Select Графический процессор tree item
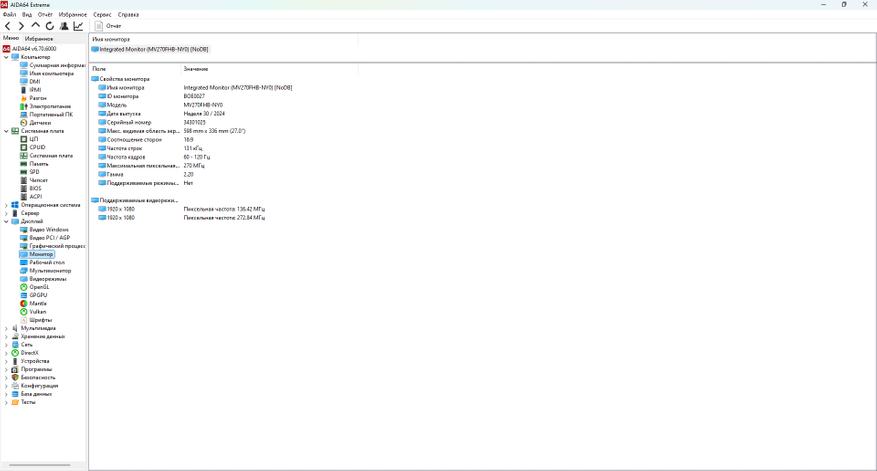The height and width of the screenshot is (471, 877). click(x=57, y=246)
